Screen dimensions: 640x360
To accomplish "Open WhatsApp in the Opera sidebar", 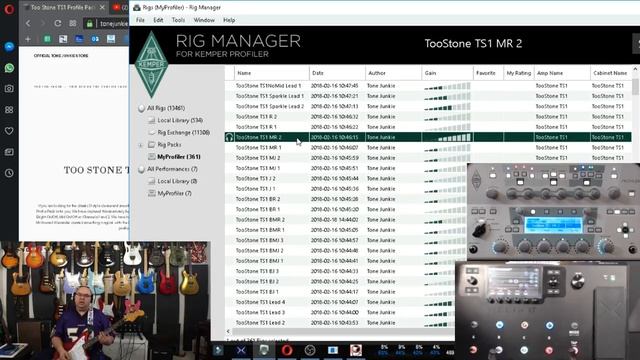I will pyautogui.click(x=9, y=68).
